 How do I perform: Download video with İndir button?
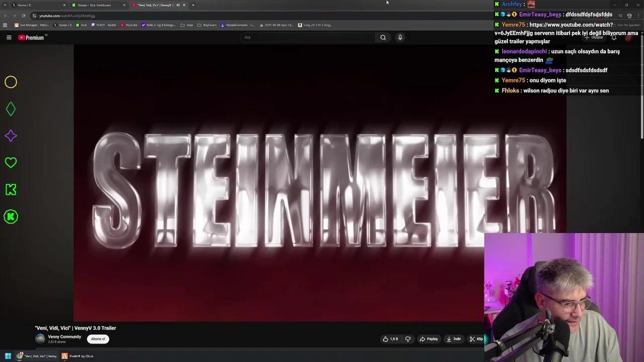click(454, 339)
